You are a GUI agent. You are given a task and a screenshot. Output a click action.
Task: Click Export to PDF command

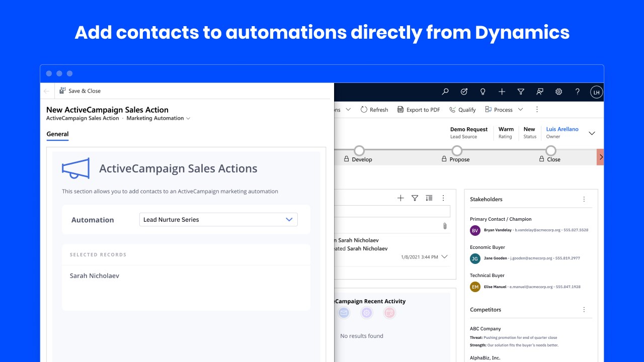pos(419,110)
